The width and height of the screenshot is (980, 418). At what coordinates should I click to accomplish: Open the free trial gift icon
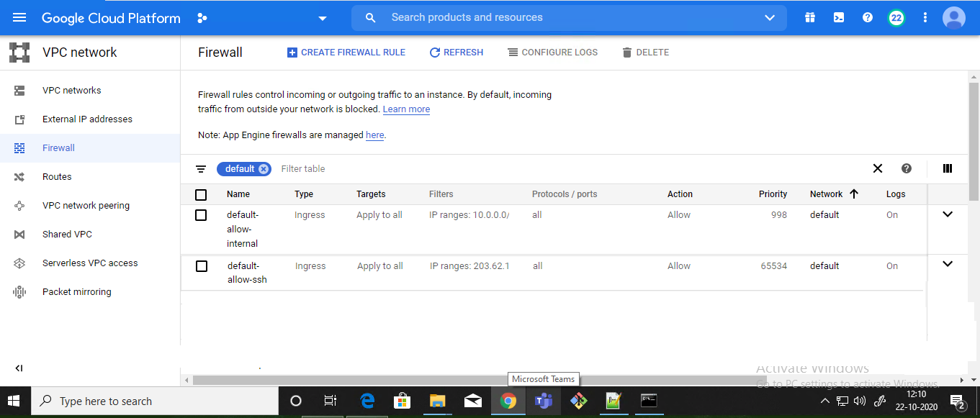[810, 18]
